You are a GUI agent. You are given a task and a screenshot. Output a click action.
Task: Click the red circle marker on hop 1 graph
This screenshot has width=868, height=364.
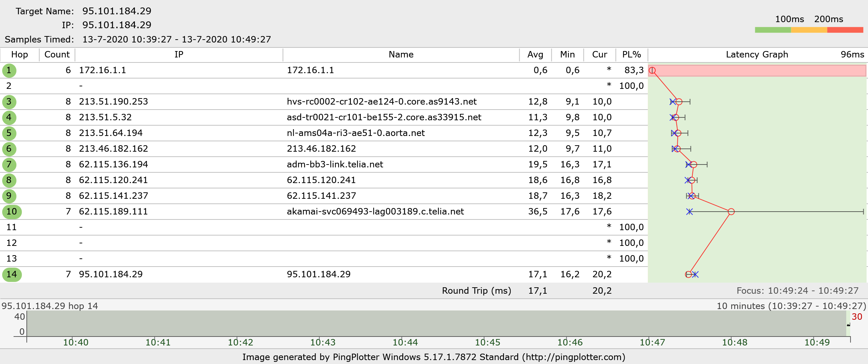(x=652, y=70)
